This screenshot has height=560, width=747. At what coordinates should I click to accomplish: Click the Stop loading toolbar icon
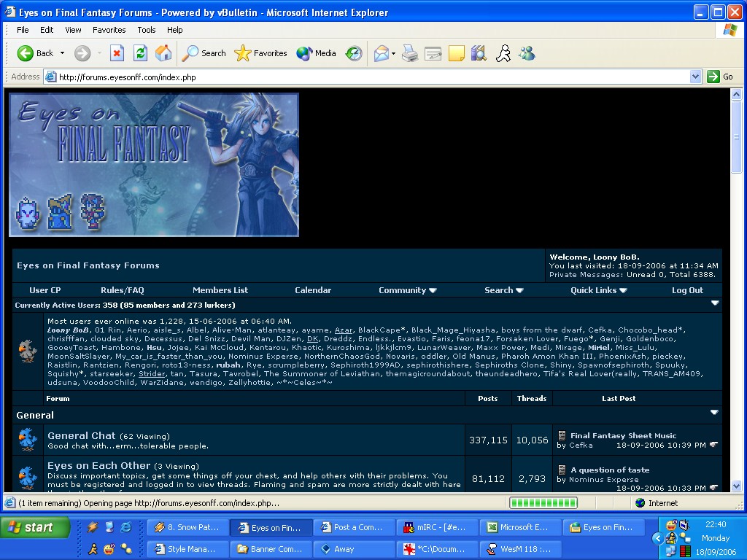(117, 53)
